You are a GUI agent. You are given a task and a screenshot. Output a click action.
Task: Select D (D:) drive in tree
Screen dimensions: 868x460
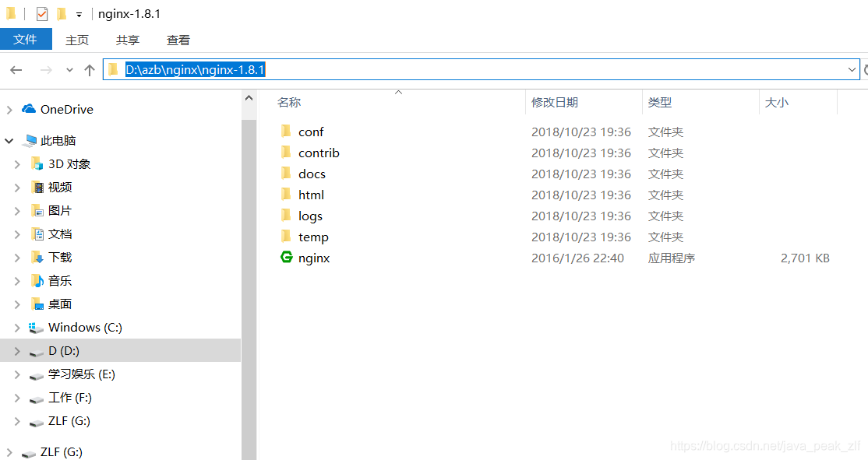coord(120,350)
